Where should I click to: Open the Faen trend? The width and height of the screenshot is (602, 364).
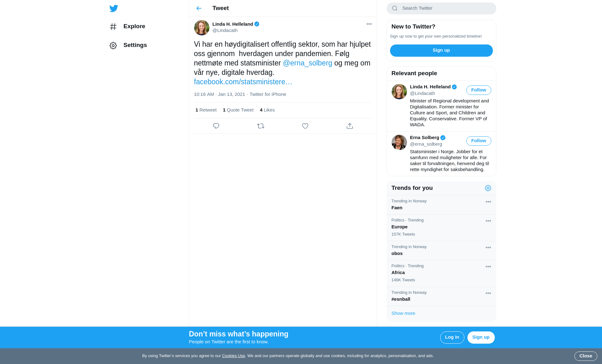(x=441, y=205)
